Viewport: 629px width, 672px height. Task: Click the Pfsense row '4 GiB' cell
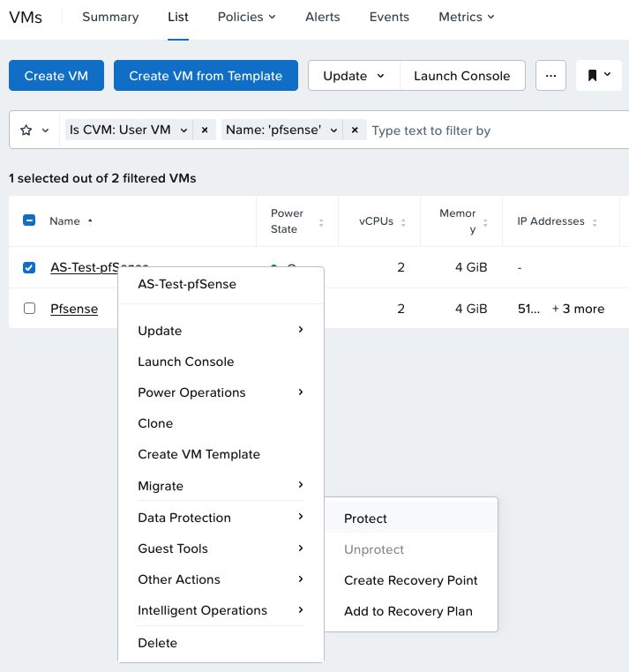[471, 309]
